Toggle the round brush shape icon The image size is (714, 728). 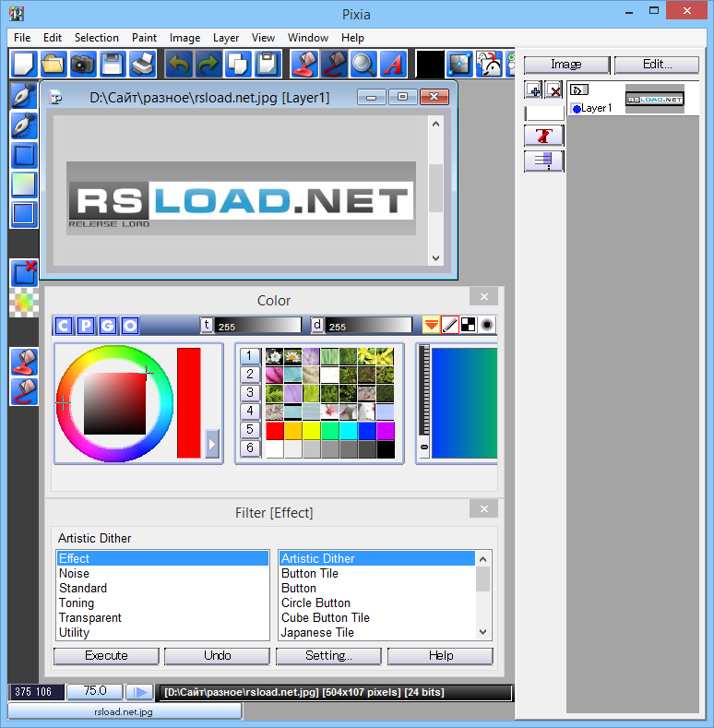[x=486, y=325]
